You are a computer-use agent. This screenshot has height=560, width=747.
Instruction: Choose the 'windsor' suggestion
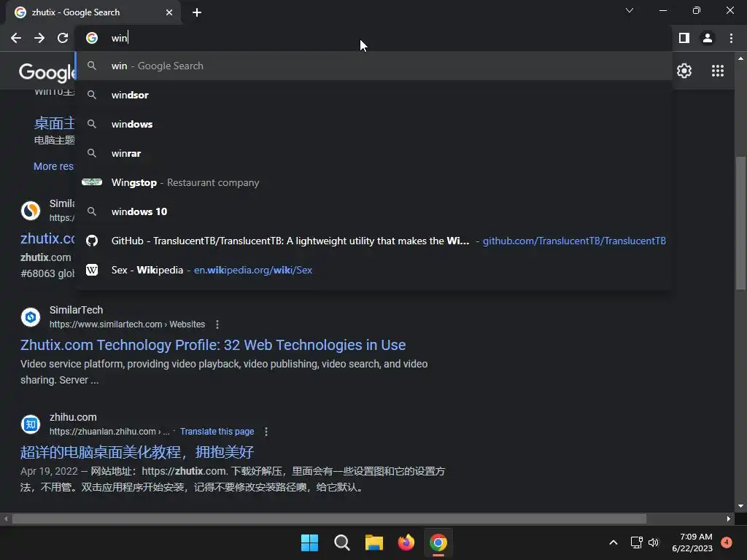[x=374, y=95]
